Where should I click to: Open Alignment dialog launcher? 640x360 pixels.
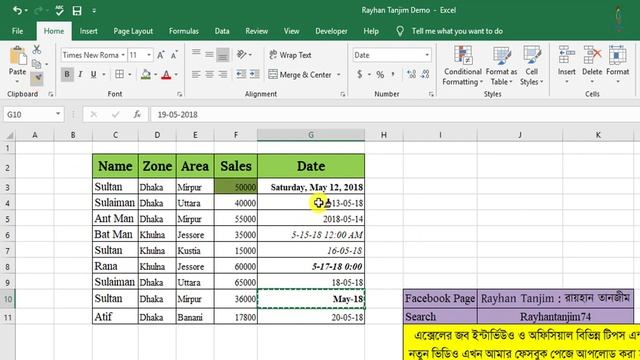(x=342, y=94)
